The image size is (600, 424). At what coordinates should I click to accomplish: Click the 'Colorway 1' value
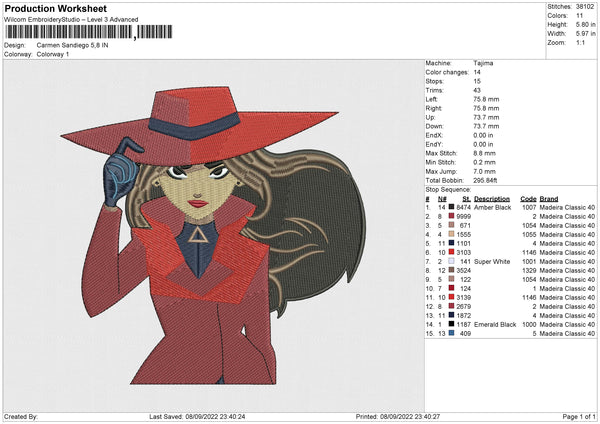(x=53, y=54)
